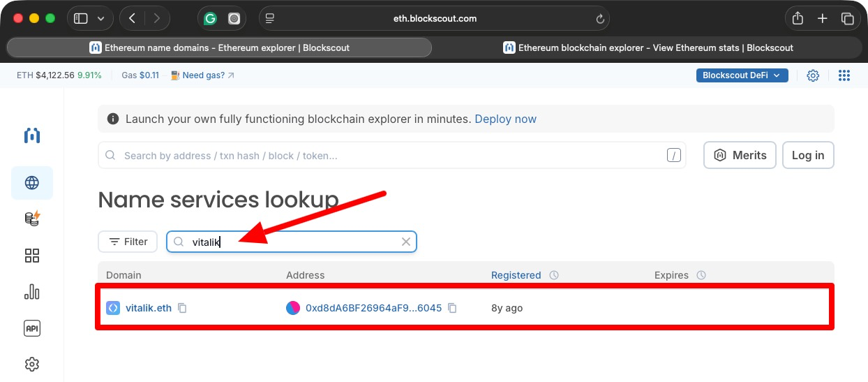Clear the vitalik search text

(406, 242)
